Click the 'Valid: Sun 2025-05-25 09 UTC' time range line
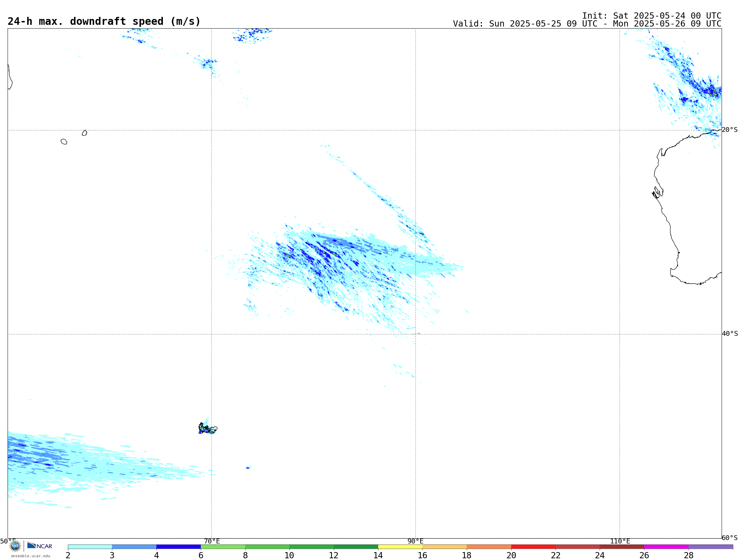Viewport: 744px width, 560px height. tap(587, 24)
